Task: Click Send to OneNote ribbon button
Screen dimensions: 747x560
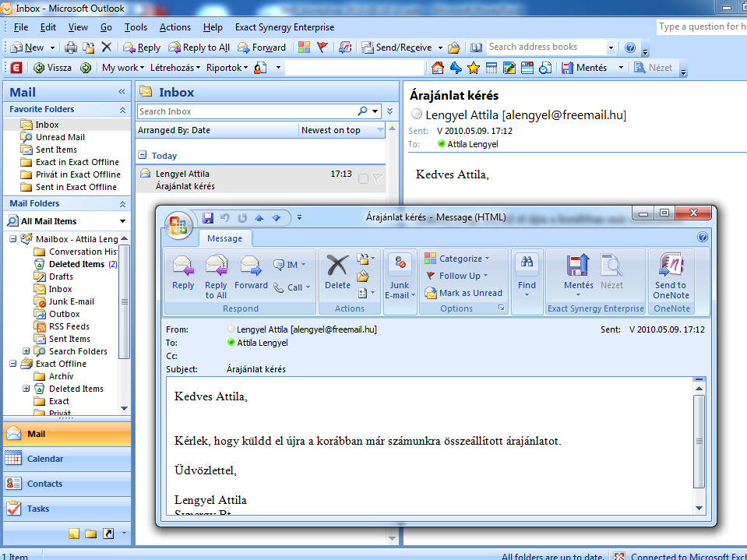Action: point(671,276)
